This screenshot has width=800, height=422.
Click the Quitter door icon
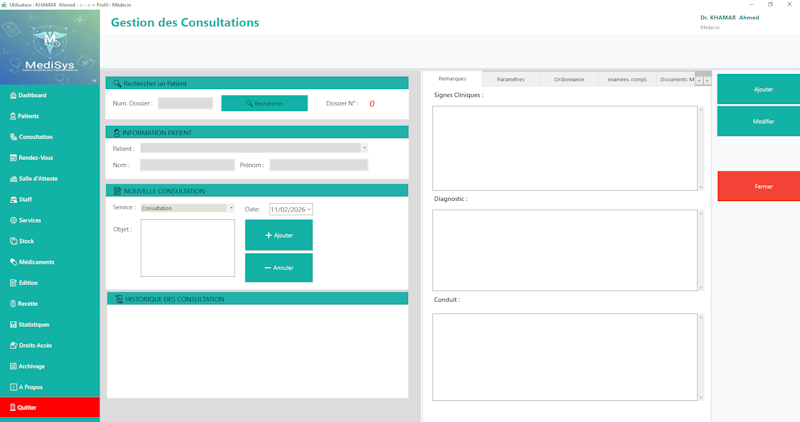click(13, 407)
